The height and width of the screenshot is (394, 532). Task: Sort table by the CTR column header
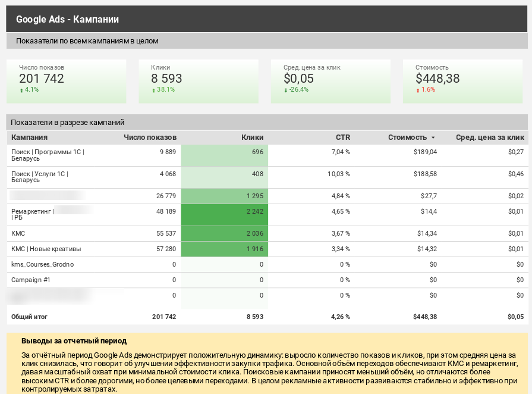tap(343, 137)
